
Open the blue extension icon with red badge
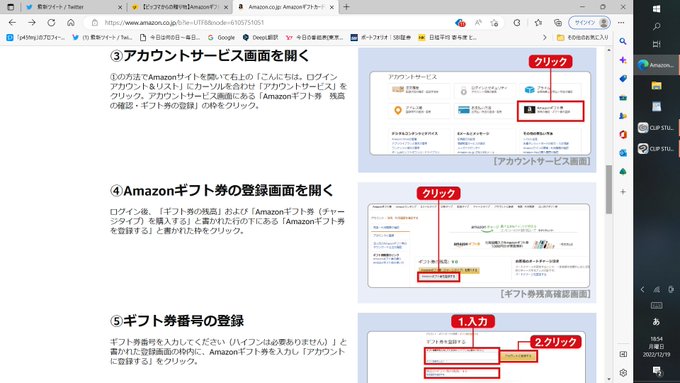point(460,23)
